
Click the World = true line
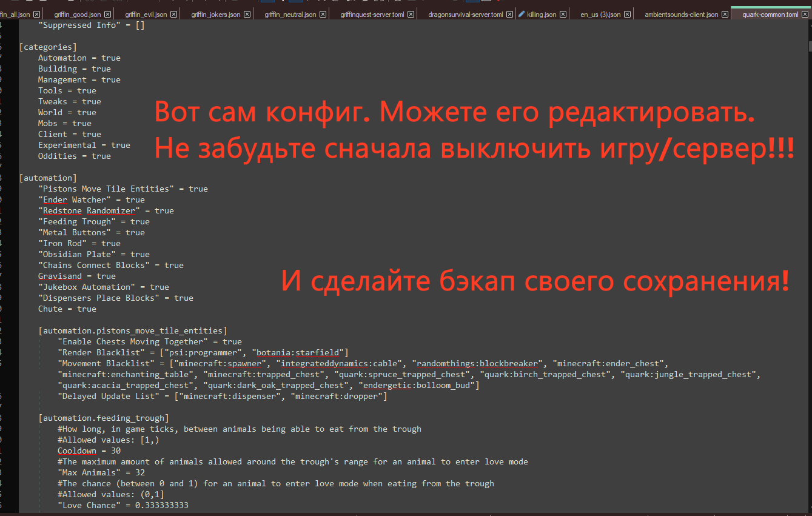(67, 112)
